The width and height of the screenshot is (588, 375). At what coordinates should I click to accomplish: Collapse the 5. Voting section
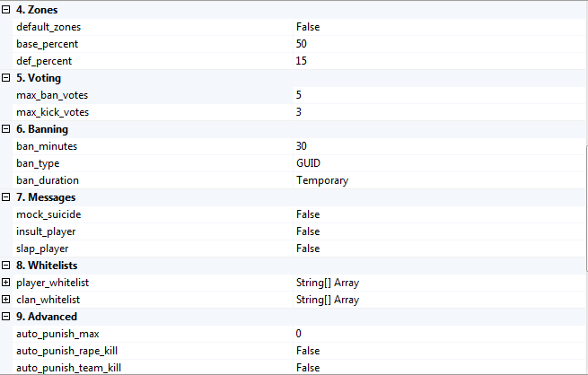pos(7,78)
